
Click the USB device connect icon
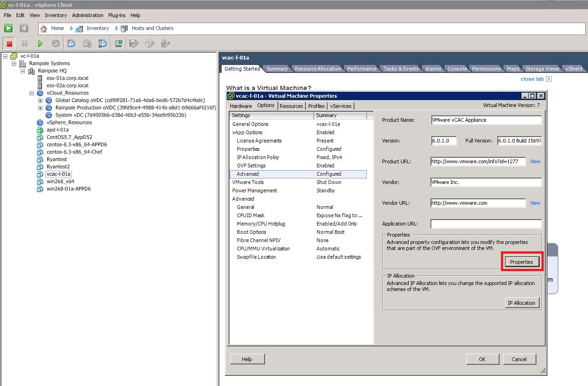point(165,43)
